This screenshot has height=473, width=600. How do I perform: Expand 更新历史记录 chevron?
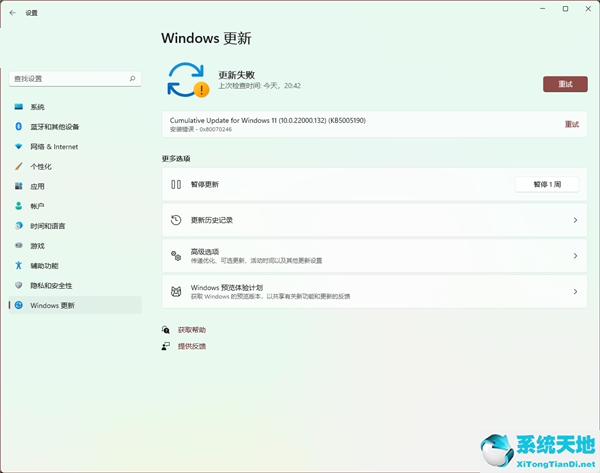tap(575, 220)
